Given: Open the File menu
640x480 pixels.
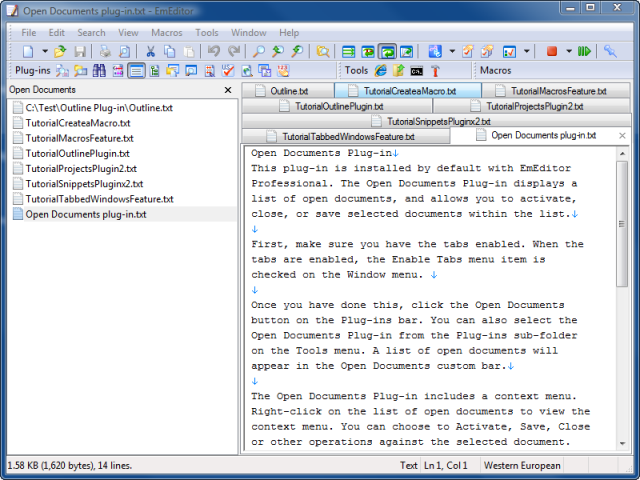Looking at the screenshot, I should pyautogui.click(x=29, y=33).
